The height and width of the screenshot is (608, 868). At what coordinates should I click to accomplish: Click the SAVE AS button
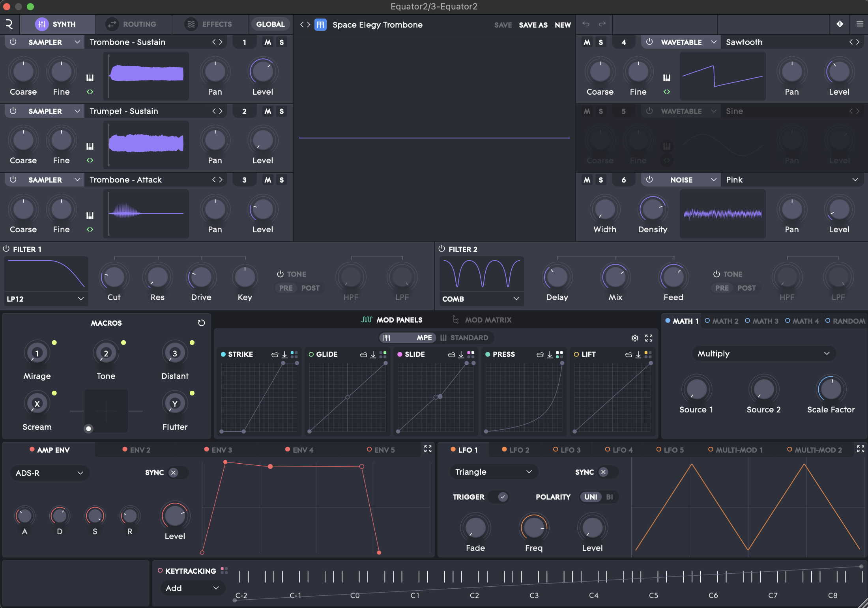click(x=533, y=25)
